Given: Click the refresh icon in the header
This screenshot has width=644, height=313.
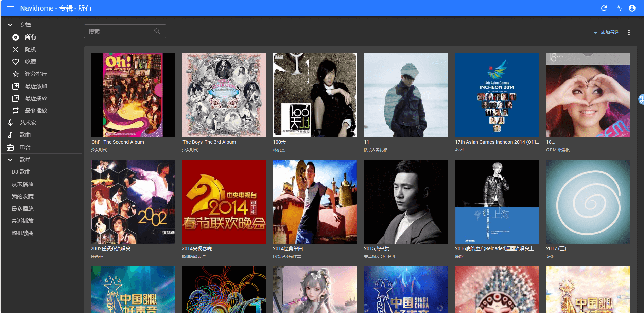Looking at the screenshot, I should [604, 8].
